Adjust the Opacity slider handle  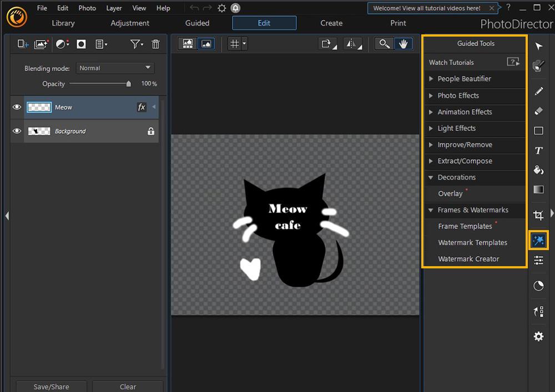pyautogui.click(x=129, y=84)
